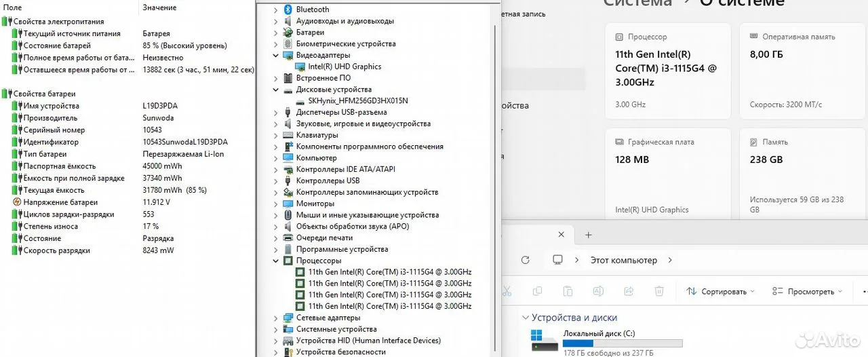This screenshot has height=357, width=868.
Task: Collapse the Процессоры category
Action: point(275,261)
